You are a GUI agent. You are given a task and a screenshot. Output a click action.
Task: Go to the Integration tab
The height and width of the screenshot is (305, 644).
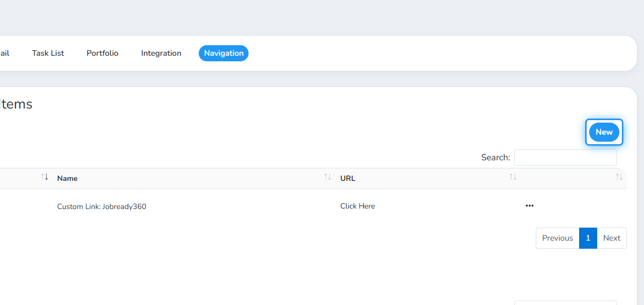click(161, 53)
